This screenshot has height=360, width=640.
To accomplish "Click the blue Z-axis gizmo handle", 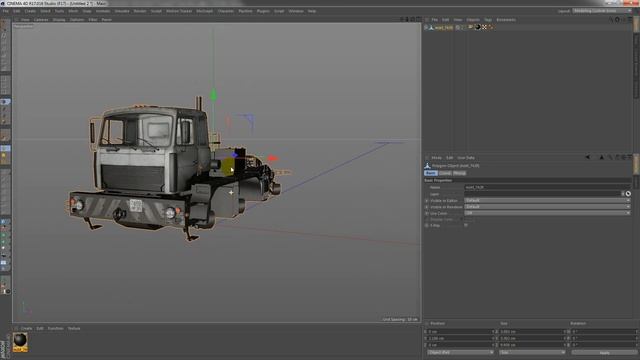I will click(x=234, y=155).
